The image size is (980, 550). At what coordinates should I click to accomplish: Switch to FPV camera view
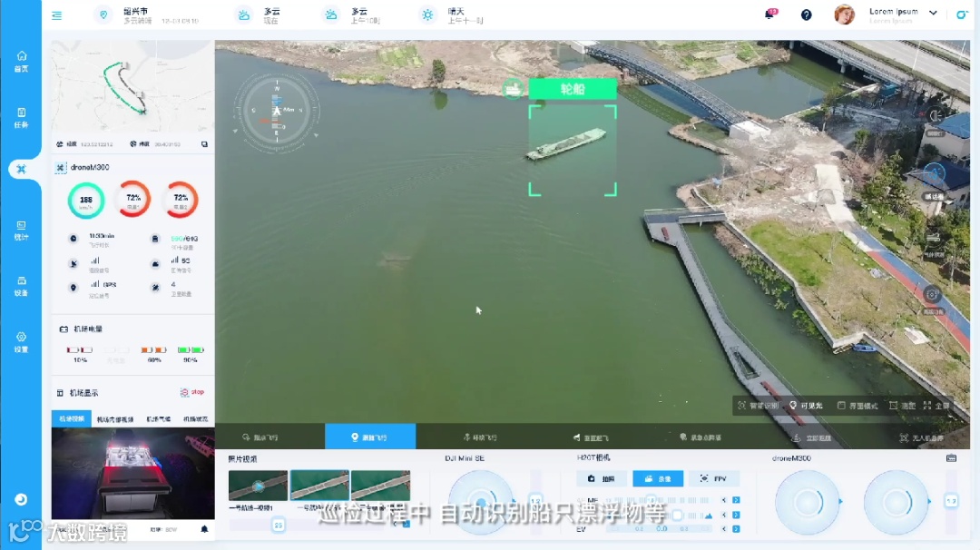714,478
